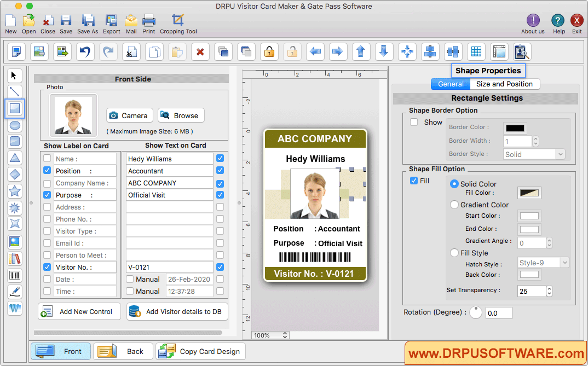
Task: Select the WordArt text tool
Action: click(x=14, y=309)
